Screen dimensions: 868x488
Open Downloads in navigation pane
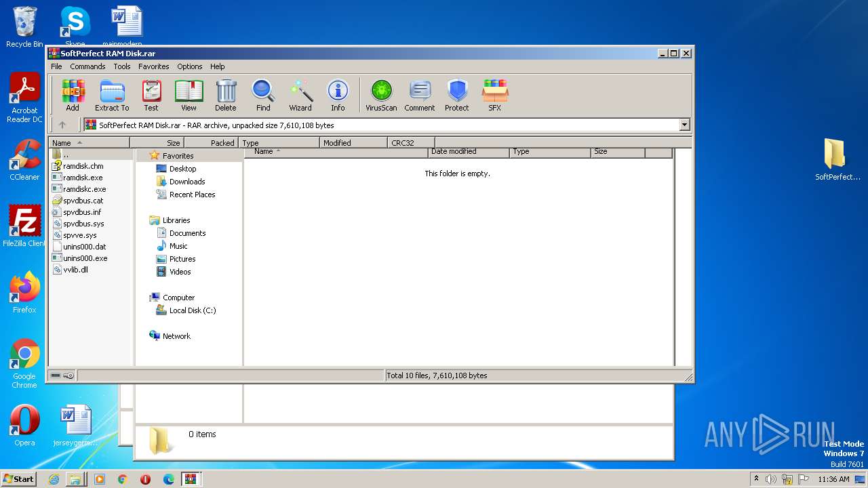187,182
